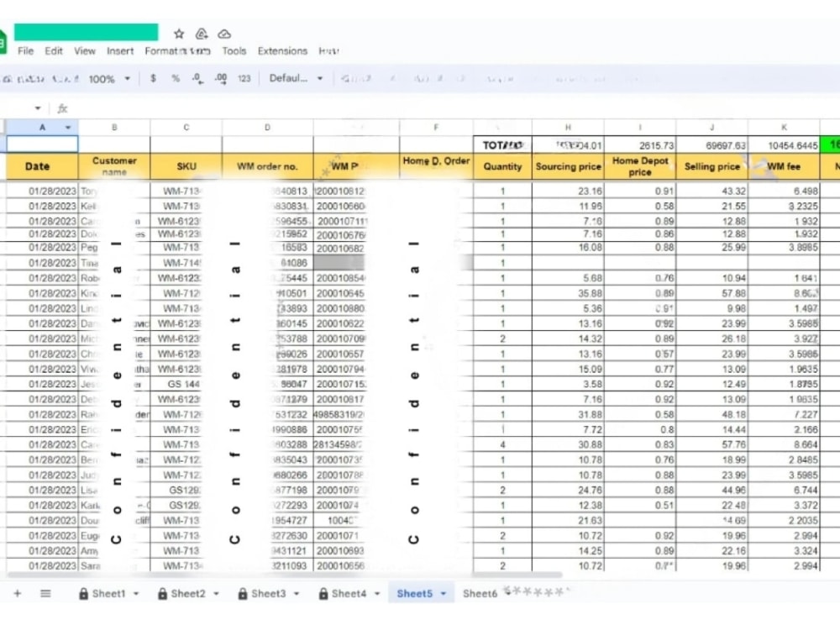Screen dimensions: 840x630
Task: Add a new sheet with the plus icon
Action: coord(18,593)
